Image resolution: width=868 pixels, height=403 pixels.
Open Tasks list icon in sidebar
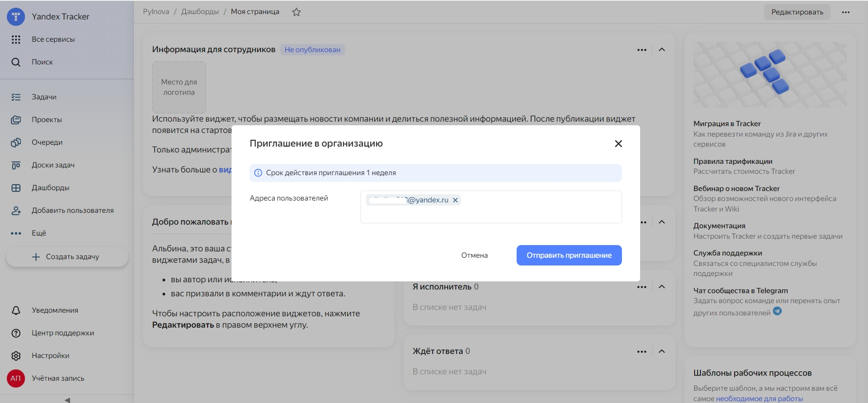[x=16, y=97]
